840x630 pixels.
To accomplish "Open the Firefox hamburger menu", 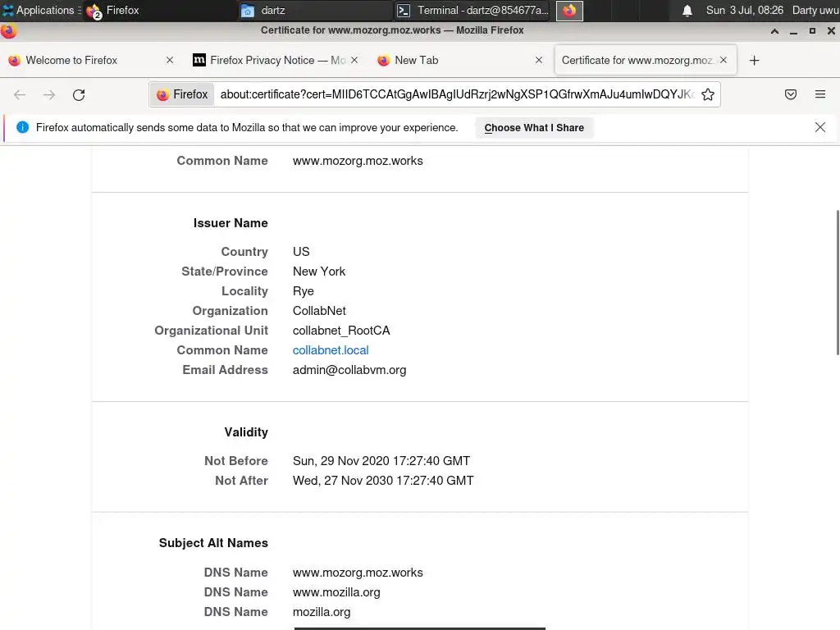I will (x=819, y=94).
